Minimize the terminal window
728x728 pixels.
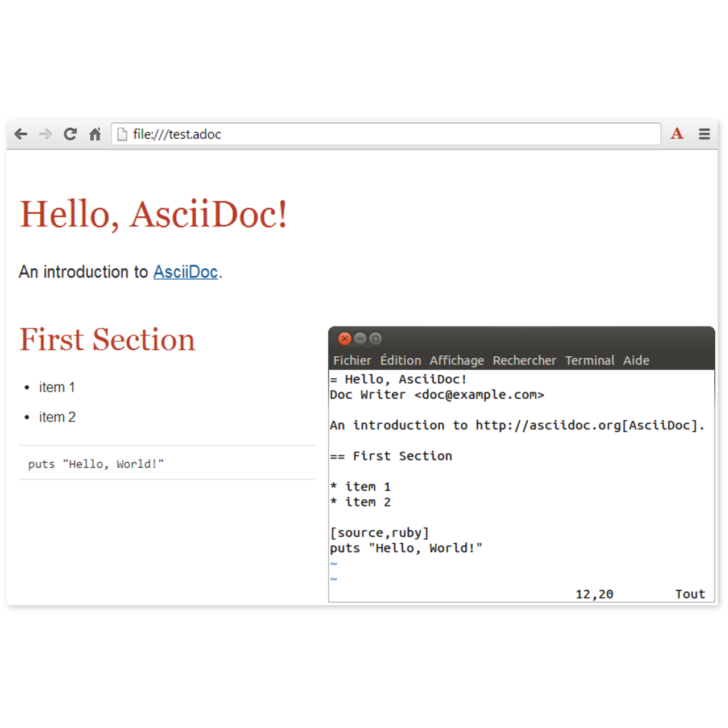tap(359, 339)
